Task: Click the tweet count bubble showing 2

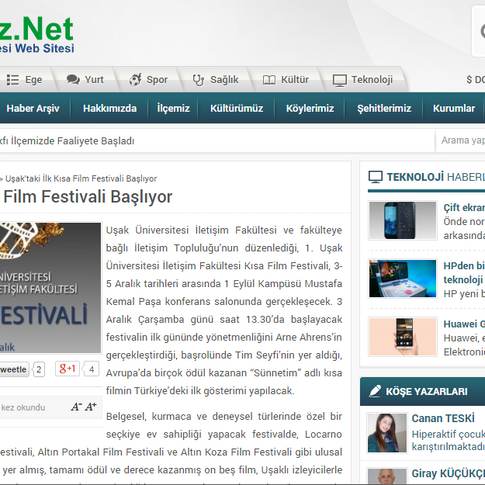Action: click(39, 369)
